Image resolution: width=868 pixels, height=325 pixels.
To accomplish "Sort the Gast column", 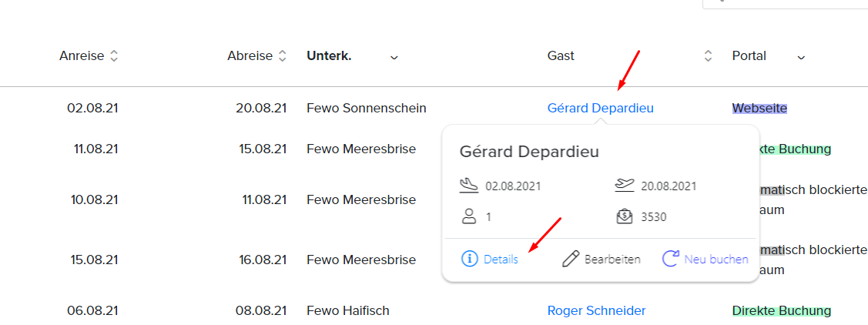I will point(708,56).
